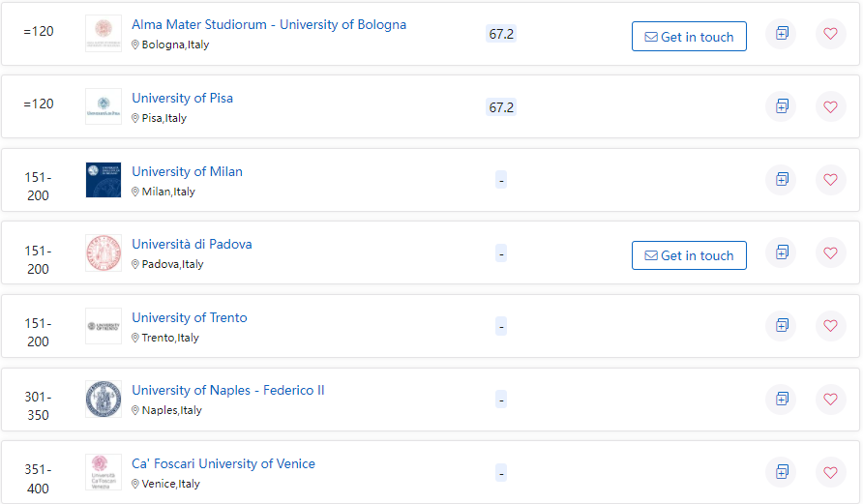The image size is (863, 504).
Task: Favorite University of Naples - Federico II
Action: [x=830, y=399]
